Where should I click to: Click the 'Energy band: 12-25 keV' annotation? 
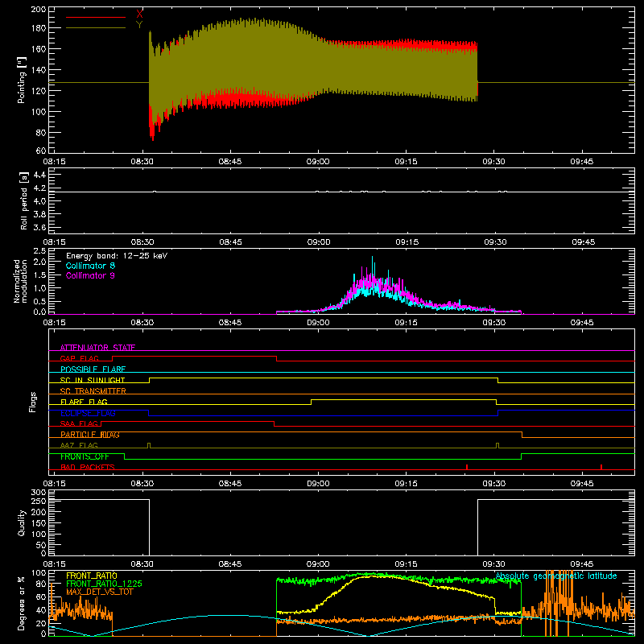pos(117,256)
